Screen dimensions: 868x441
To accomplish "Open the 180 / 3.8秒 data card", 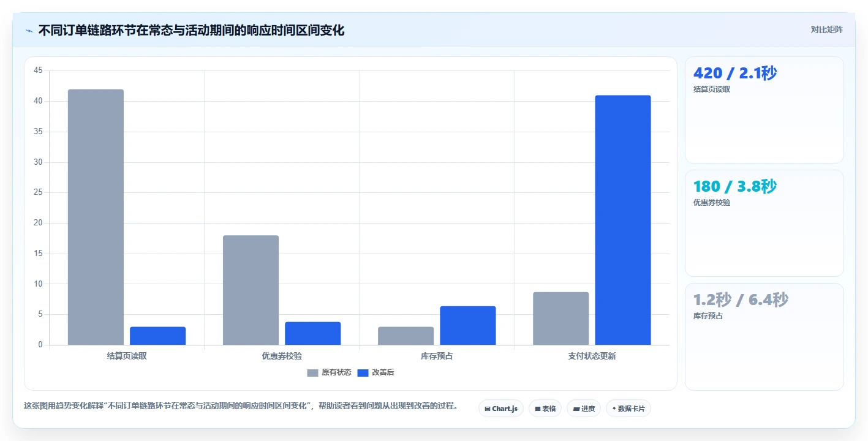I will 764,224.
